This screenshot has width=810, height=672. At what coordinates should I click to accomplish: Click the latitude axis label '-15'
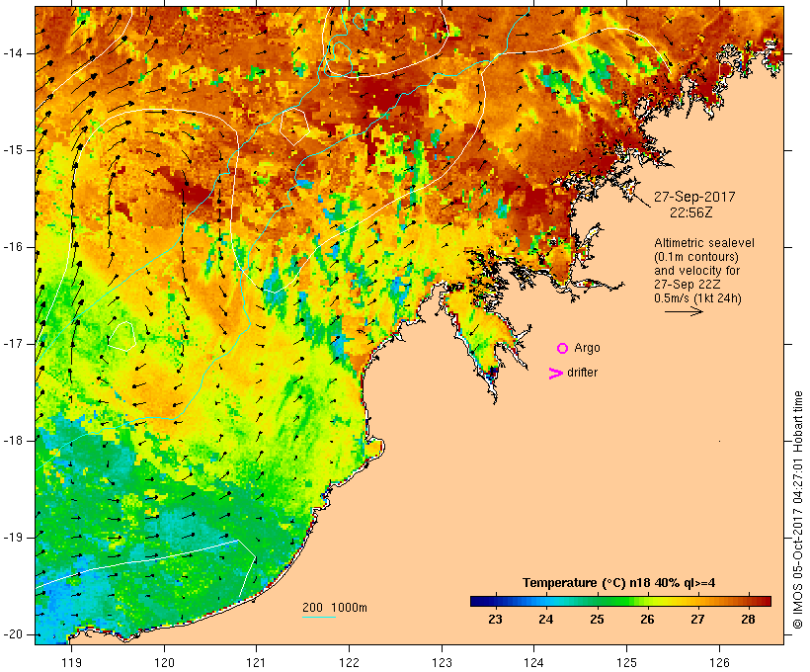(13, 150)
